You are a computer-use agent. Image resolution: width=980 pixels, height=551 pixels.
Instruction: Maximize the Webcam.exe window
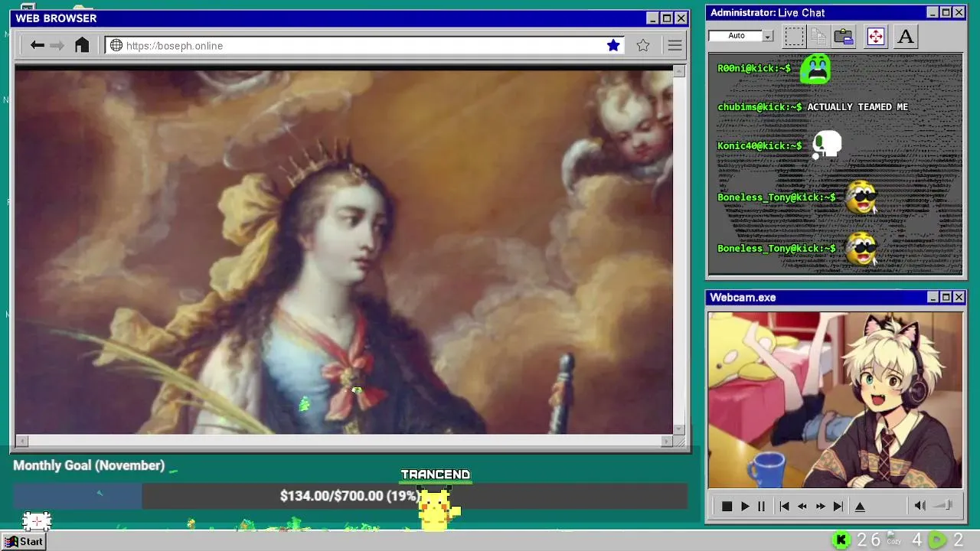point(946,297)
